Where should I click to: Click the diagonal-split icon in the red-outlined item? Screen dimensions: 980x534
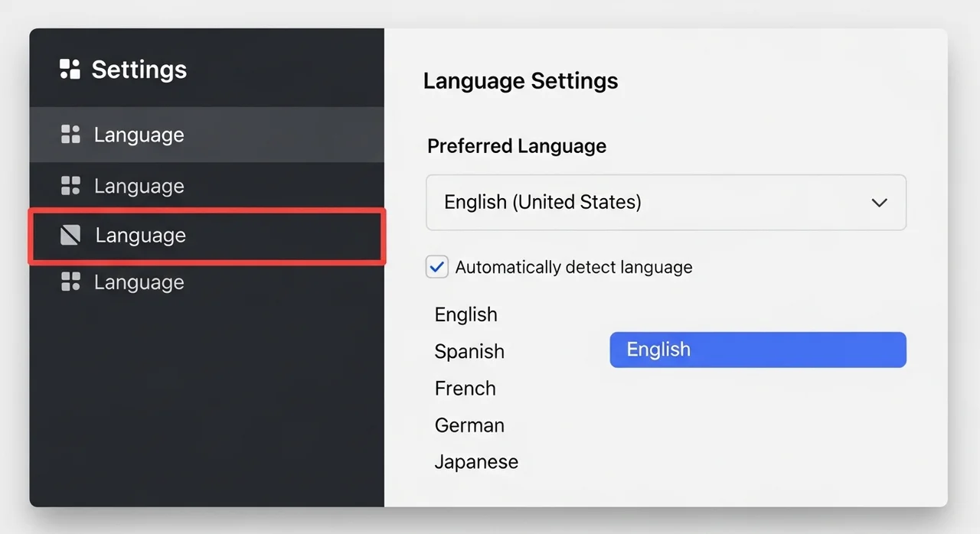(70, 236)
